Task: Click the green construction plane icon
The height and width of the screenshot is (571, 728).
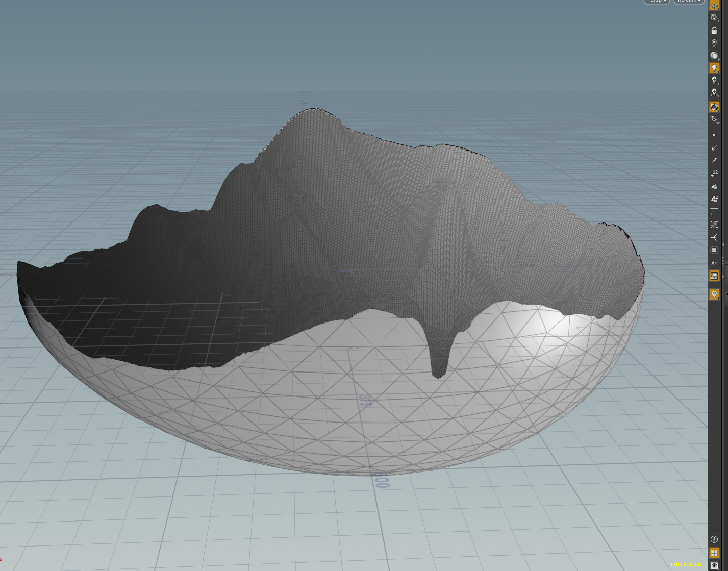Action: (714, 18)
